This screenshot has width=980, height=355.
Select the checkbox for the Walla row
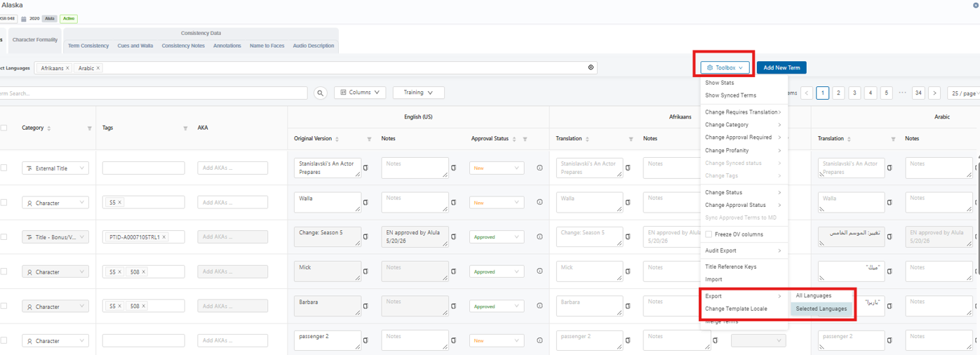(4, 203)
